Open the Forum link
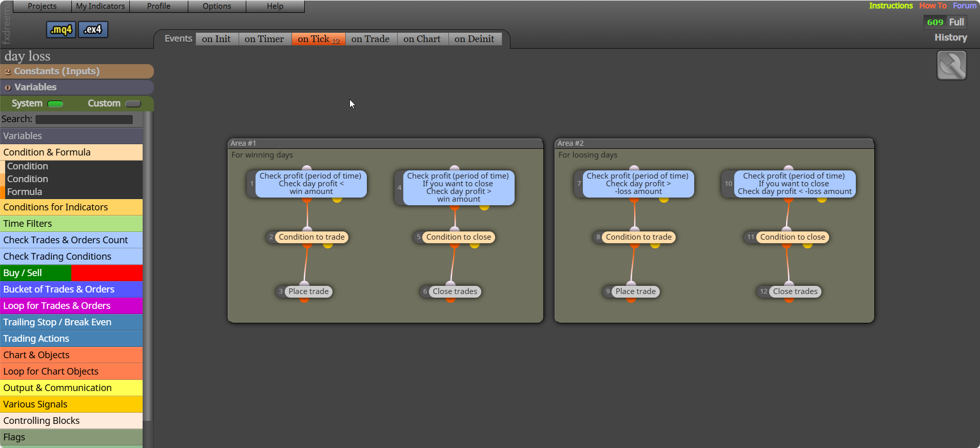This screenshot has width=980, height=448. (x=965, y=6)
